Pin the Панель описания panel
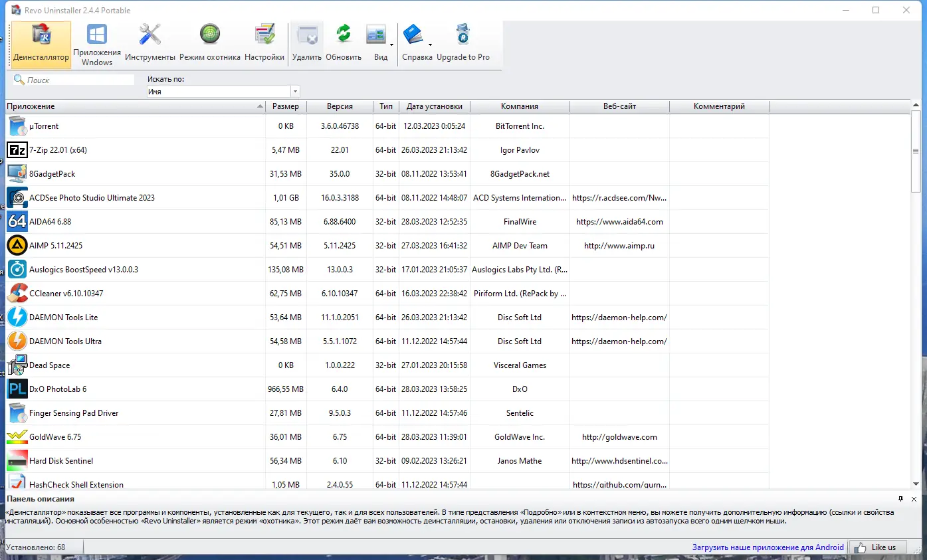The image size is (927, 560). click(x=900, y=498)
